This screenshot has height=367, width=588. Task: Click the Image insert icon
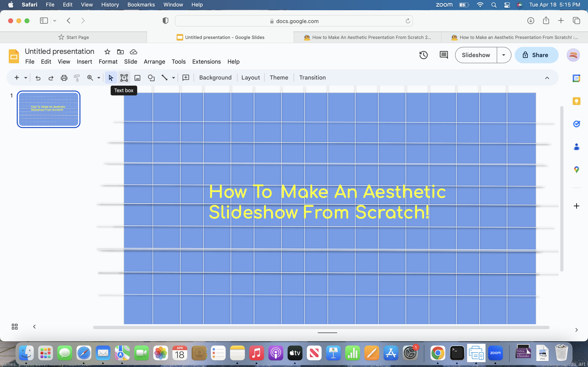137,77
